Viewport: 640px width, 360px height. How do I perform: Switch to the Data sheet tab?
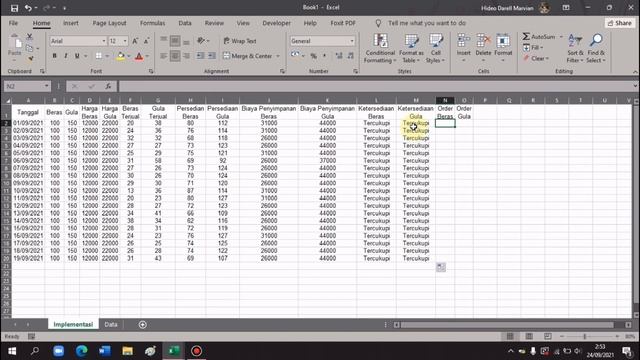coord(111,324)
